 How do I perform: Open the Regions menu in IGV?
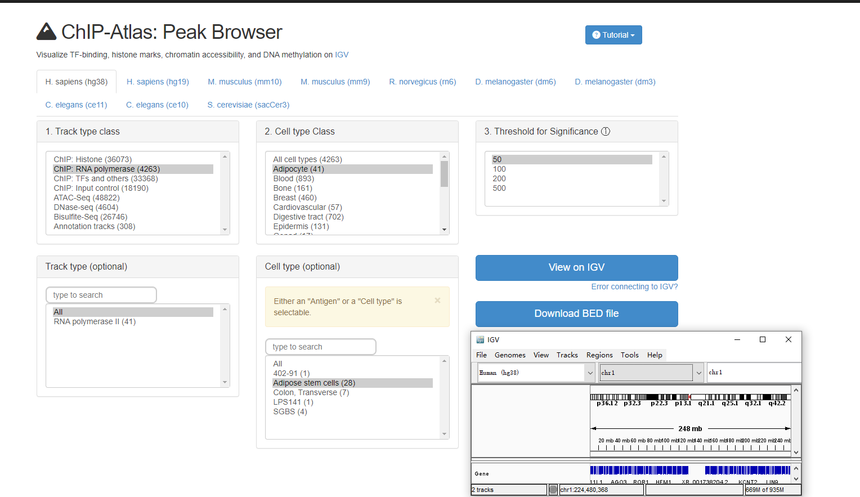coord(599,355)
